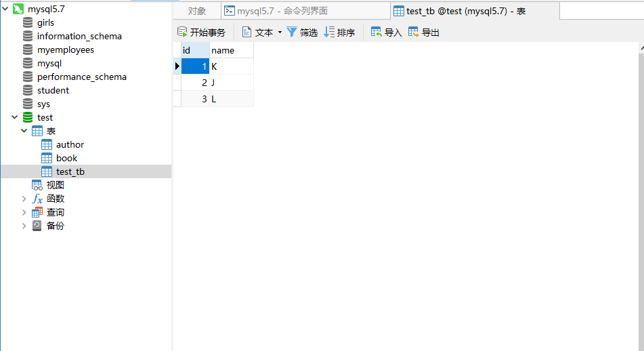This screenshot has width=644, height=351.
Task: Click the 开始事务 begin transaction icon
Action: pos(182,32)
